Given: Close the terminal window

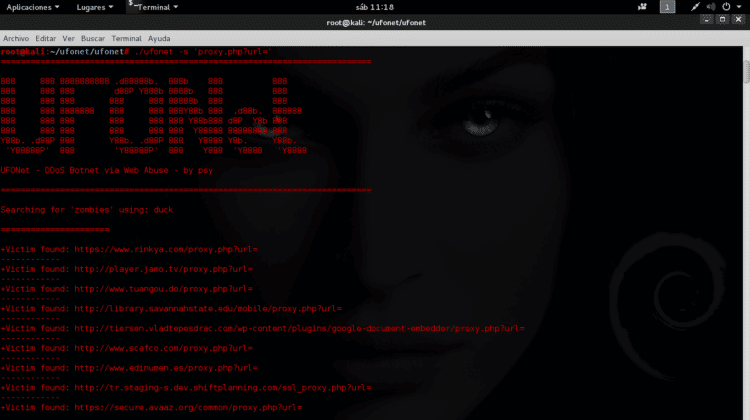Looking at the screenshot, I should 738,19.
